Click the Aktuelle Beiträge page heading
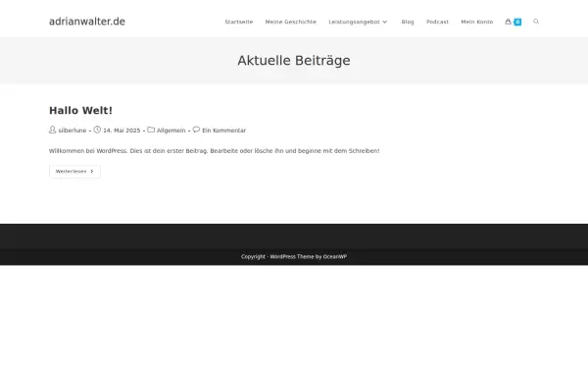This screenshot has width=588, height=368. (x=294, y=61)
